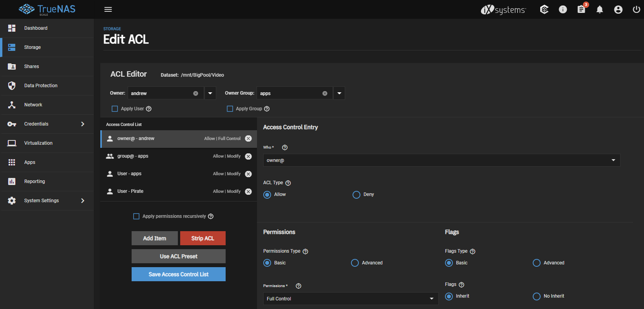This screenshot has height=309, width=644.
Task: Open the TrueCommand status icon
Action: [x=544, y=9]
